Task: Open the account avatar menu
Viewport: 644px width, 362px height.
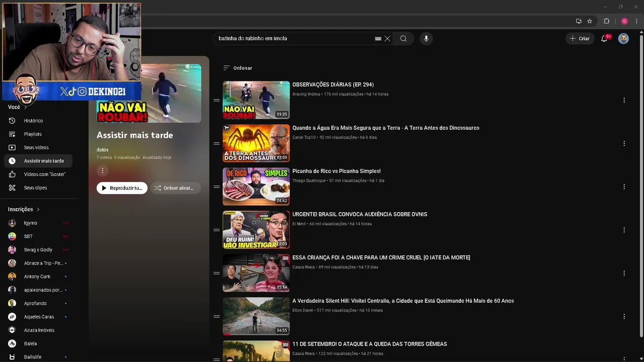Action: point(623,39)
